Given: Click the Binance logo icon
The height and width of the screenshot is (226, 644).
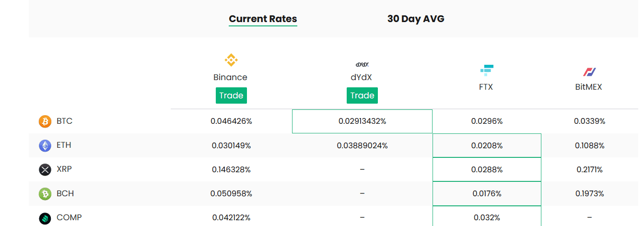Looking at the screenshot, I should point(231,60).
